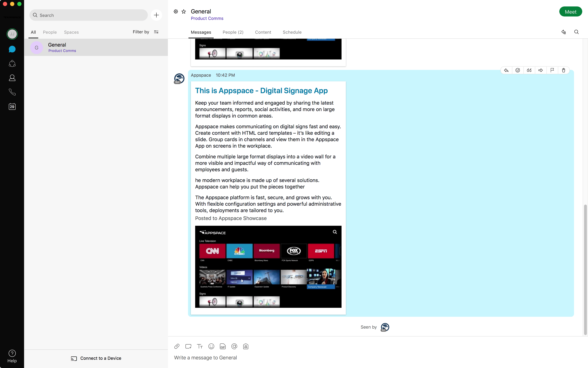Open the Contacts icon in the sidebar
The height and width of the screenshot is (368, 588).
click(x=12, y=78)
